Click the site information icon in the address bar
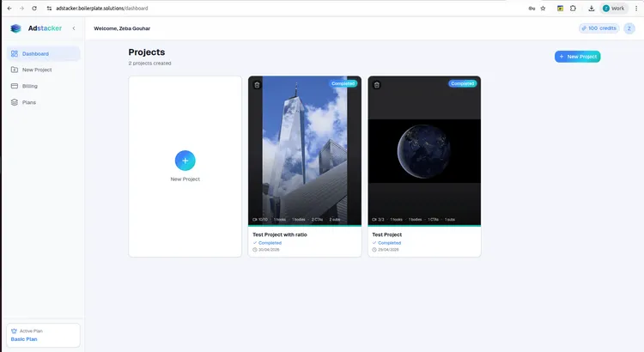Viewport: 644px width, 352px height. [49, 9]
